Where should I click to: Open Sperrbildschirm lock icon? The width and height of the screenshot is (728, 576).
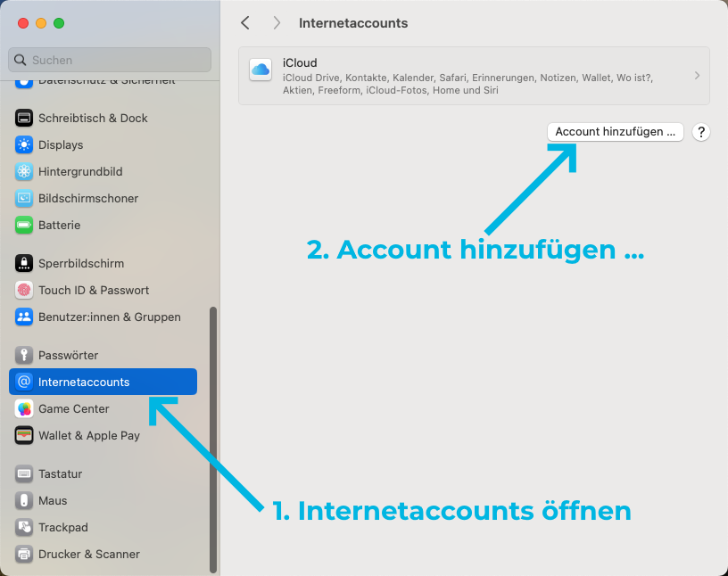24,263
